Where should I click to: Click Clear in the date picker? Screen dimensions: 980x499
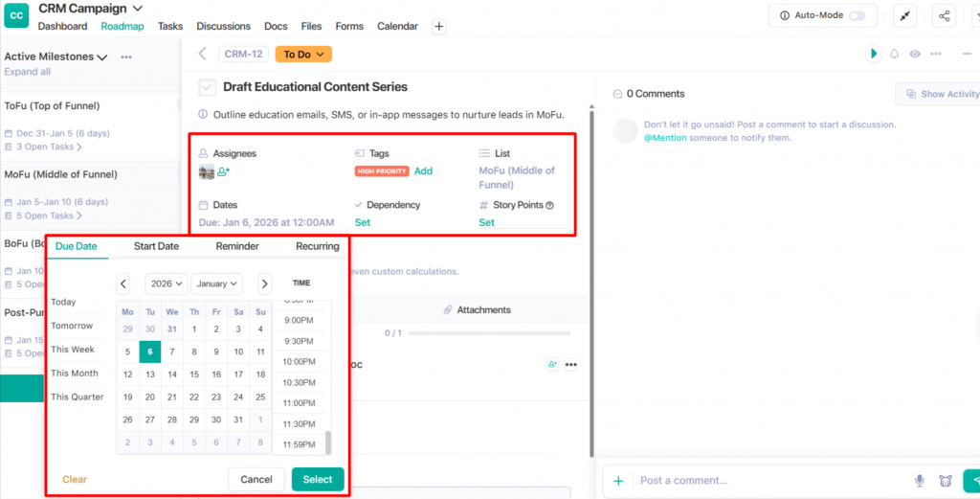(75, 480)
